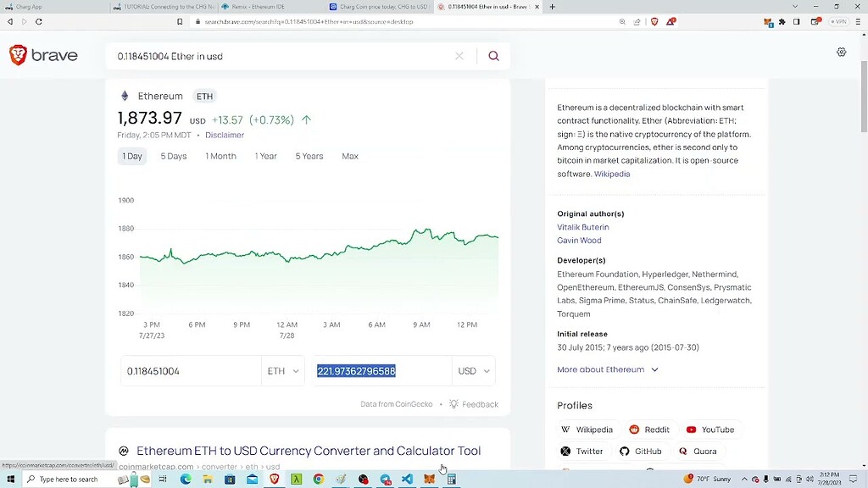This screenshot has width=868, height=488.
Task: Select the 5 Days chart range
Action: [x=173, y=156]
